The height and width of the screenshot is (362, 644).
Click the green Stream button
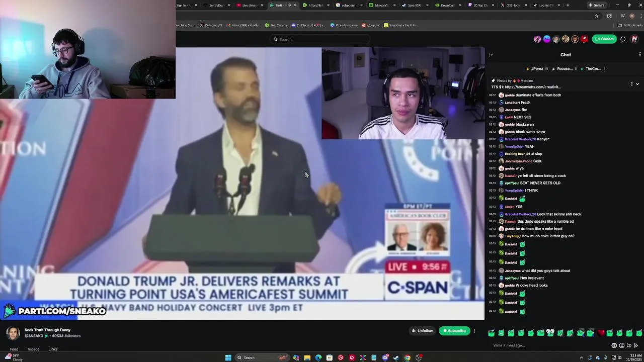[x=604, y=39]
